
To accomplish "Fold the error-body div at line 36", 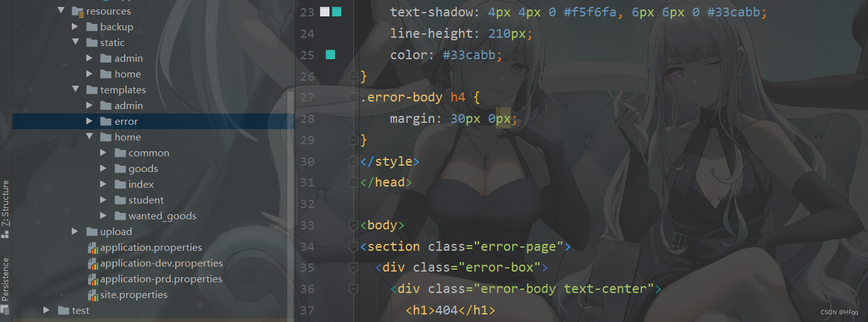I will [x=353, y=289].
